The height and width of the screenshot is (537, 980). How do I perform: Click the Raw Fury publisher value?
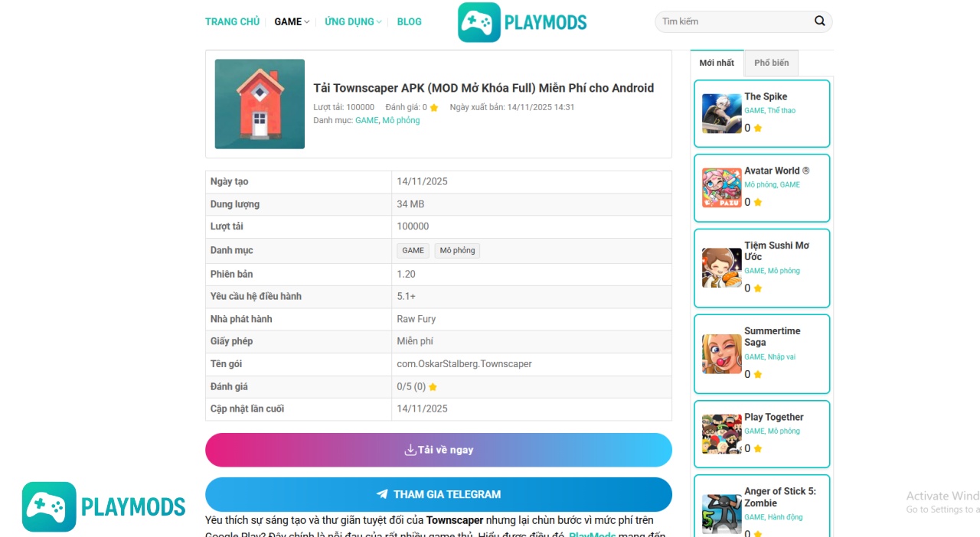[416, 319]
